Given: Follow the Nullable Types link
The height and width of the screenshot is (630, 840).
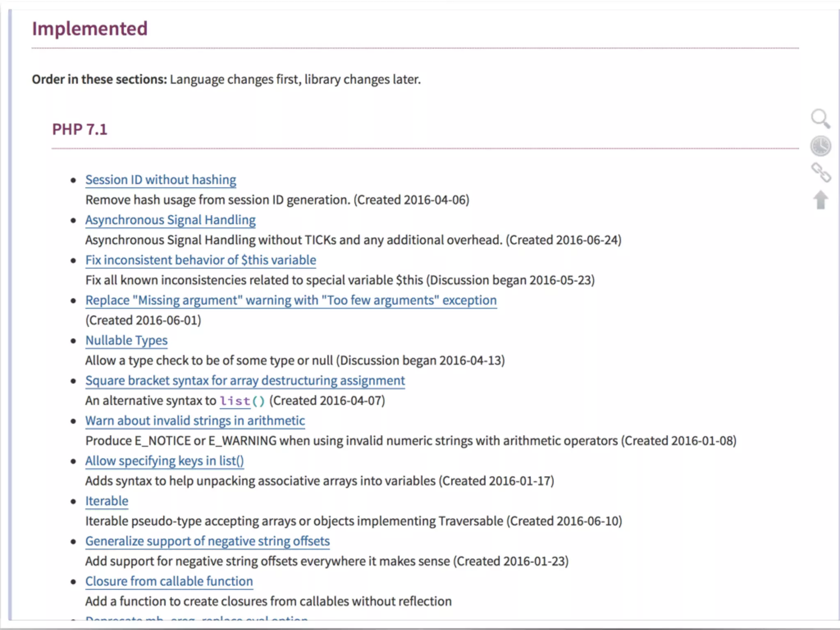Looking at the screenshot, I should pyautogui.click(x=126, y=340).
